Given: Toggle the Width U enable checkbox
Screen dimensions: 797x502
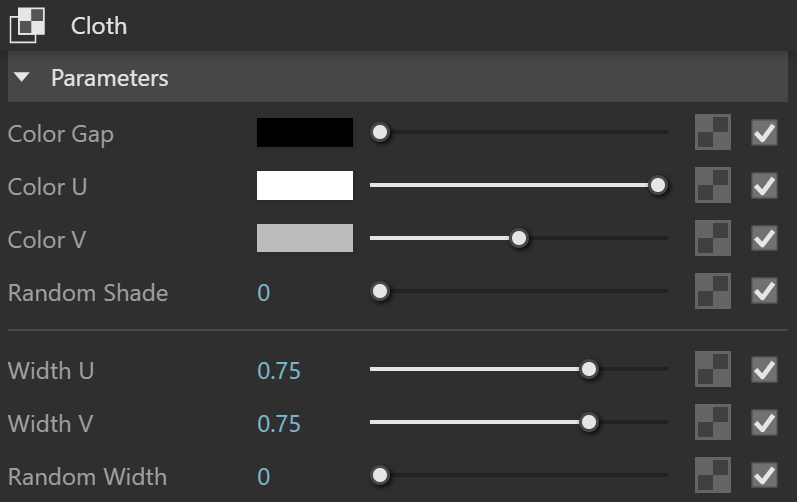Looking at the screenshot, I should (764, 369).
